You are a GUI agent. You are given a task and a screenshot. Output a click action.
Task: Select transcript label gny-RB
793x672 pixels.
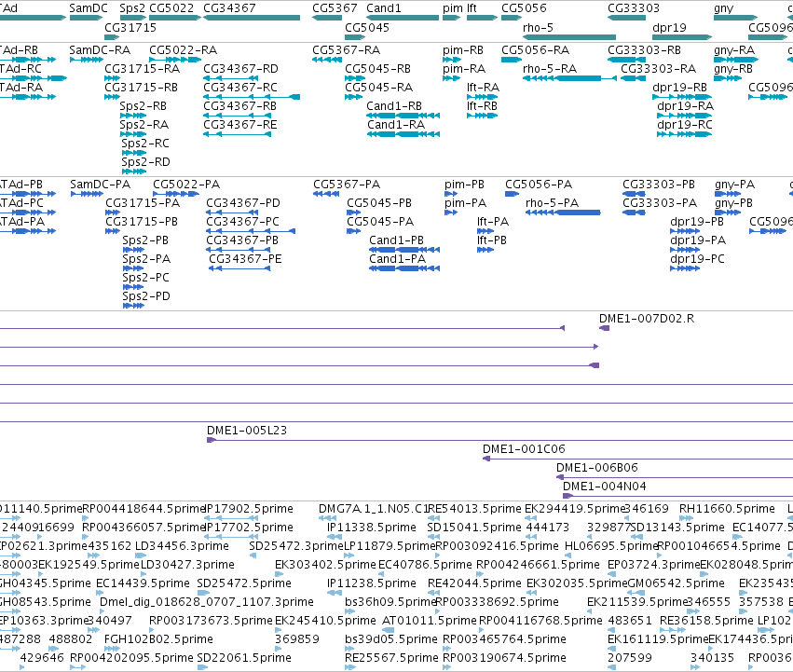(733, 68)
